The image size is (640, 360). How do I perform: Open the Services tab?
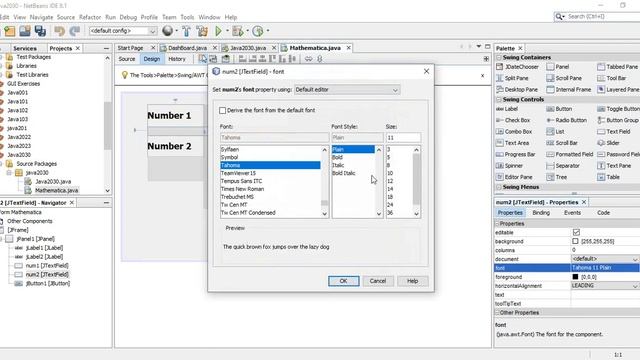pyautogui.click(x=24, y=48)
